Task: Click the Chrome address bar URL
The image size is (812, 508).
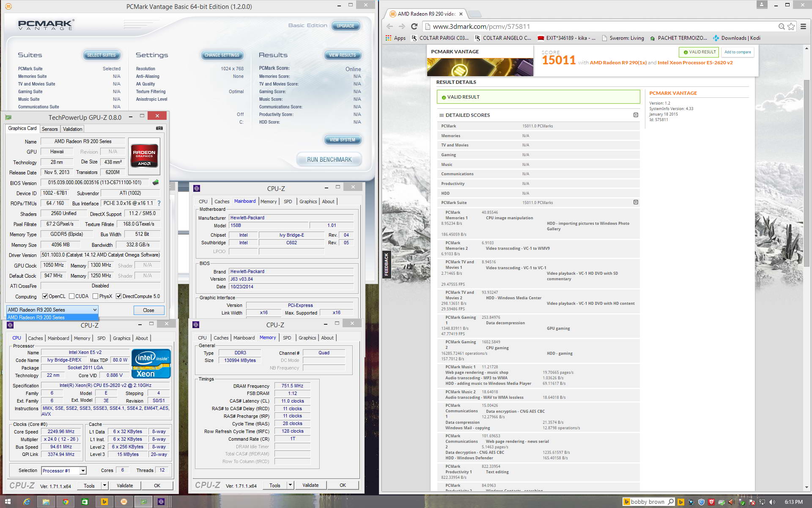Action: pyautogui.click(x=481, y=26)
